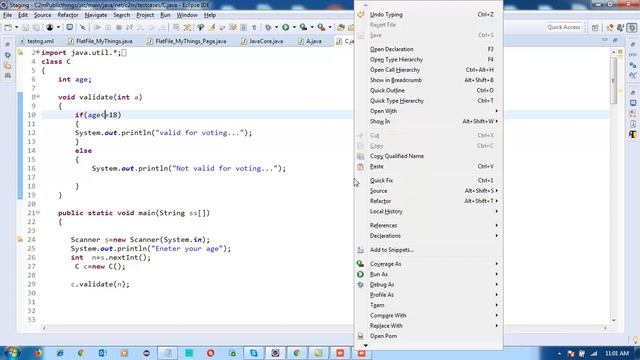640x360 pixels.
Task: Select Undo Typing in context menu
Action: pyautogui.click(x=429, y=15)
